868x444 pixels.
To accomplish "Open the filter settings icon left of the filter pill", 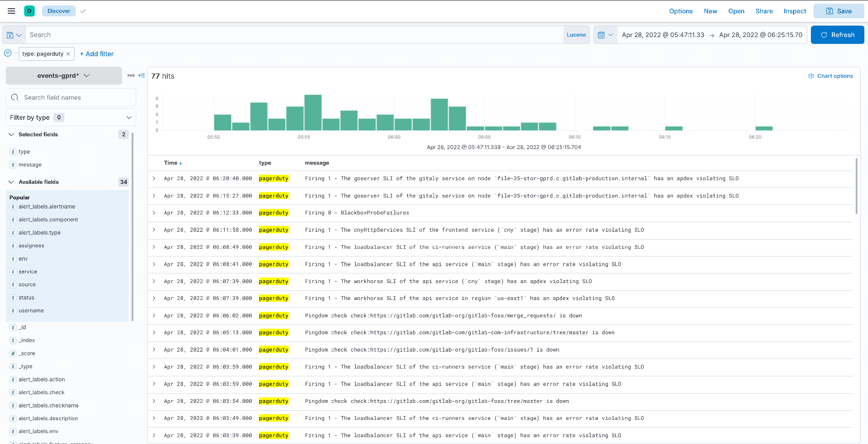I will pos(8,53).
